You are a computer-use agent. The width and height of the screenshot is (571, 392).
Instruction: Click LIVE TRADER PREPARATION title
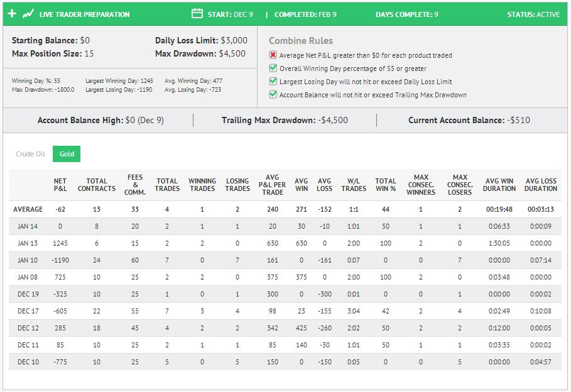[84, 14]
